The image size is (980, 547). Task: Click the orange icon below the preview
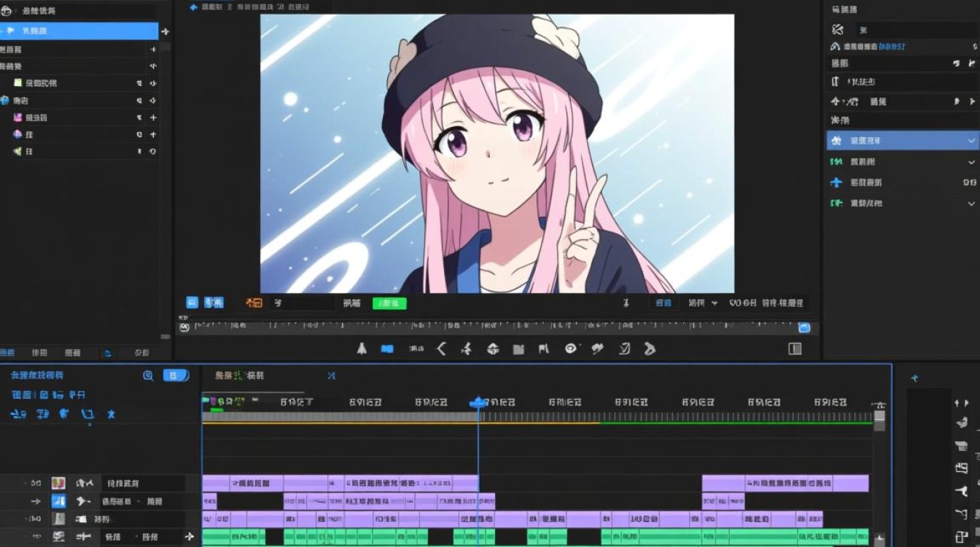[x=254, y=303]
